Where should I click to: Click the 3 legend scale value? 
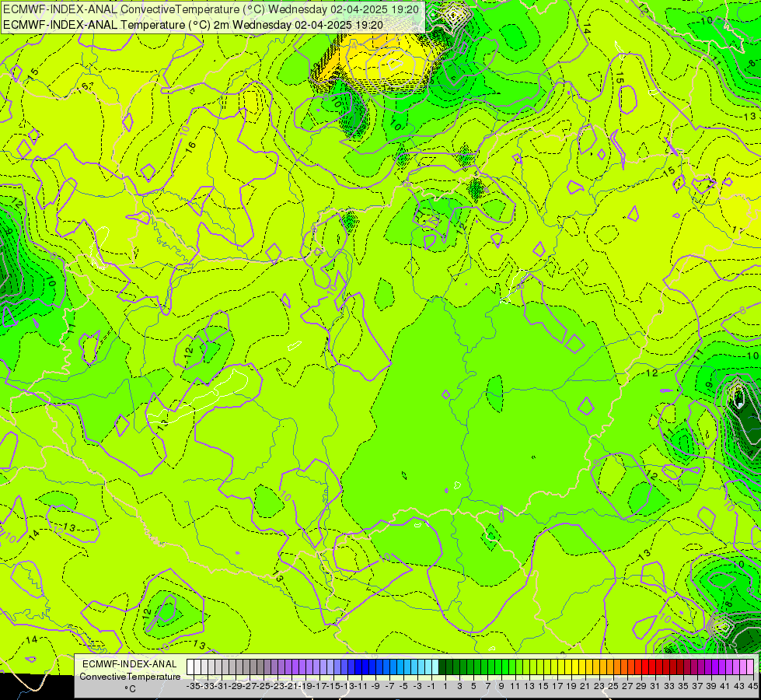(459, 686)
